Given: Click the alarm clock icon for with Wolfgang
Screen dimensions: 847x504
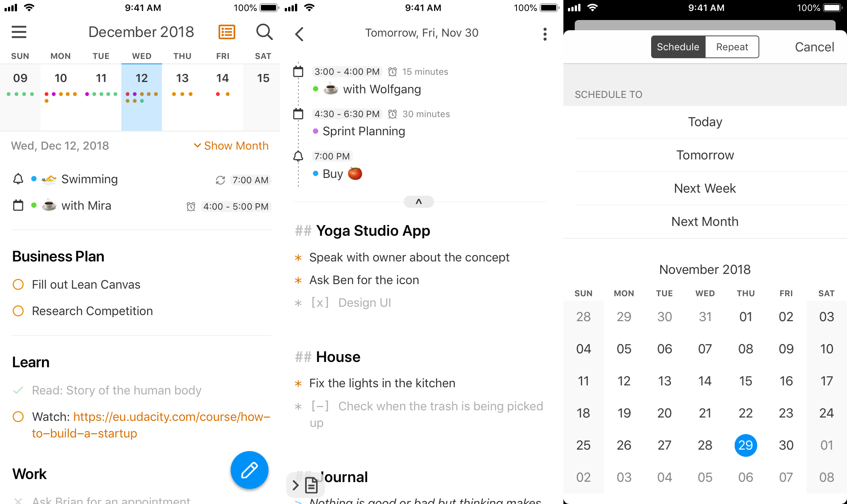Looking at the screenshot, I should (x=392, y=71).
